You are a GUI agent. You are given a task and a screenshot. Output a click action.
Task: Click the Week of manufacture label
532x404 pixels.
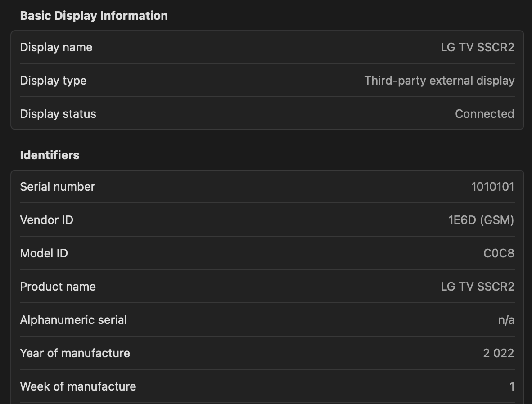[x=78, y=386]
